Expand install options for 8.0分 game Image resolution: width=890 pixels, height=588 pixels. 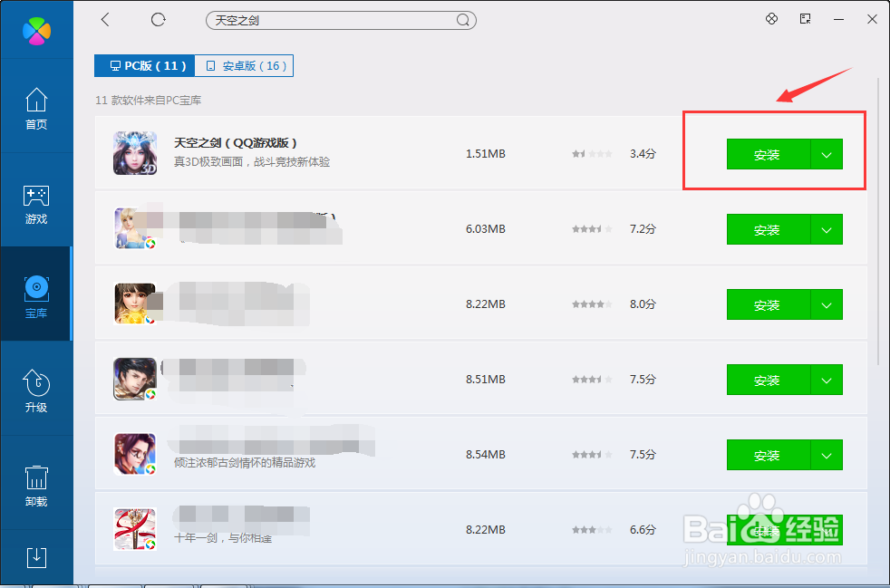(x=827, y=304)
